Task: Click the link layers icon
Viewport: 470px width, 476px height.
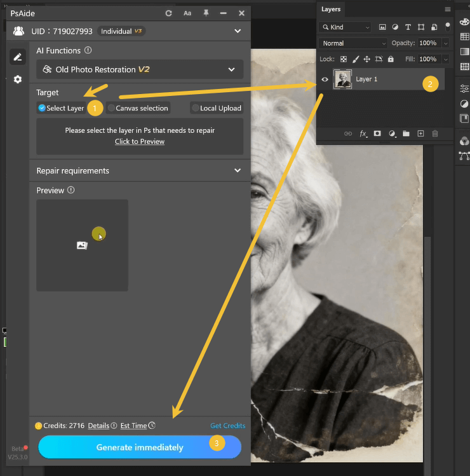Action: 348,133
